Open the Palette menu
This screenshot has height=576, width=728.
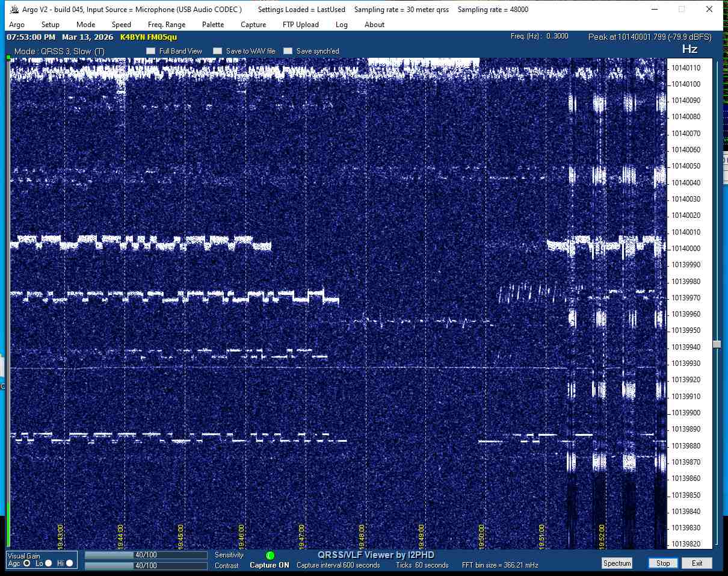[x=213, y=25]
